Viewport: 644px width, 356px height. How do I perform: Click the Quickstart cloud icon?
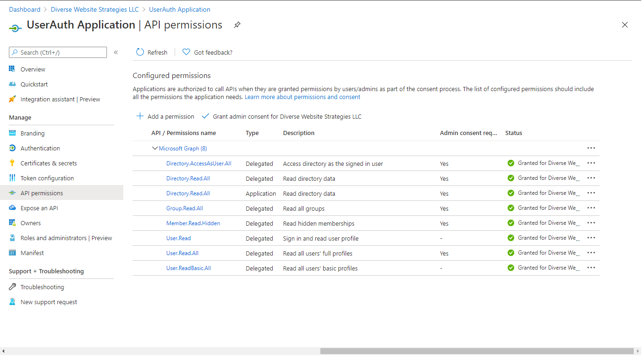pyautogui.click(x=12, y=84)
